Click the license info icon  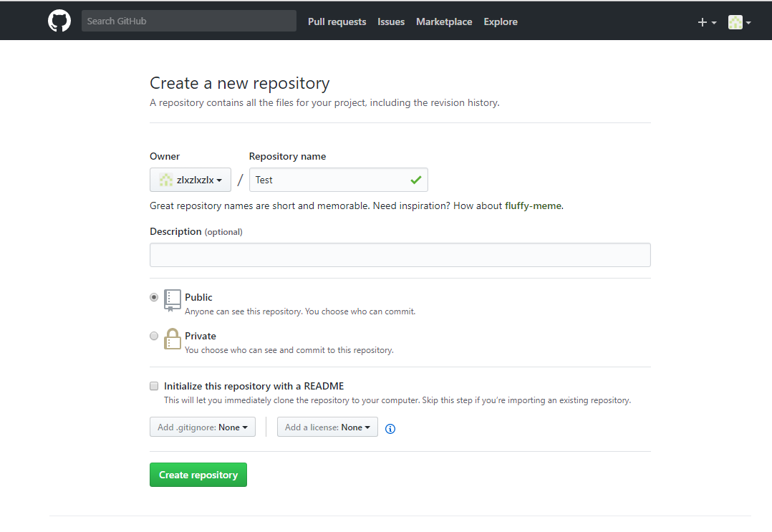pyautogui.click(x=390, y=429)
